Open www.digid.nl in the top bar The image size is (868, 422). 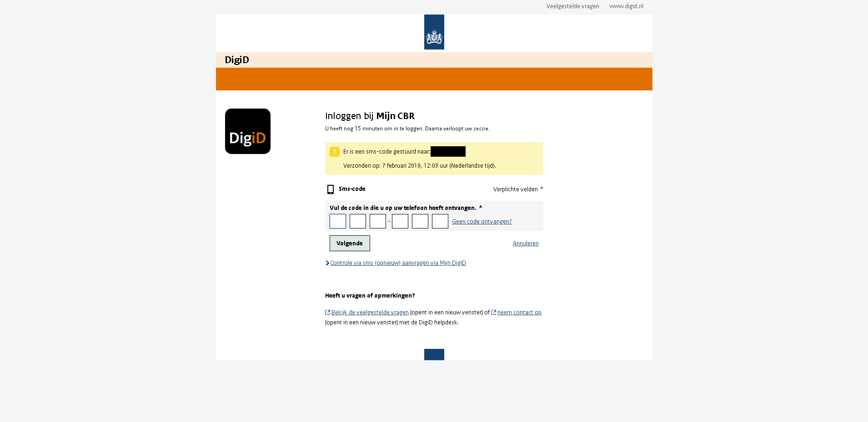coord(626,6)
